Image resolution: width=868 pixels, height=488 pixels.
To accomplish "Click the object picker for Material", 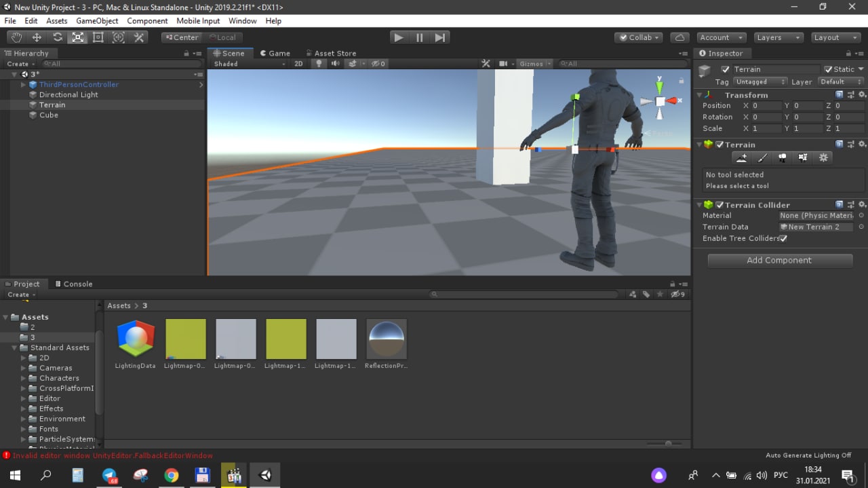I will 861,215.
